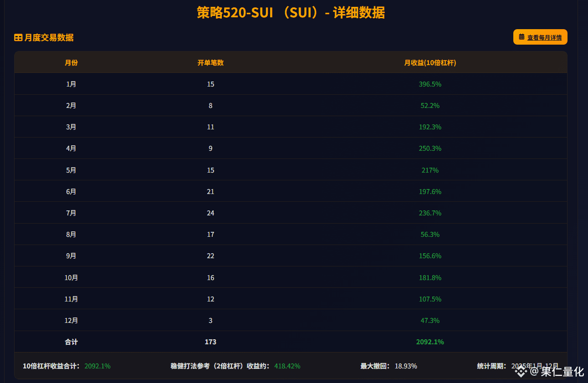Viewport: 588px width, 383px height.
Task: Click the calendar icon in 查看每月详情 button
Action: pos(522,37)
